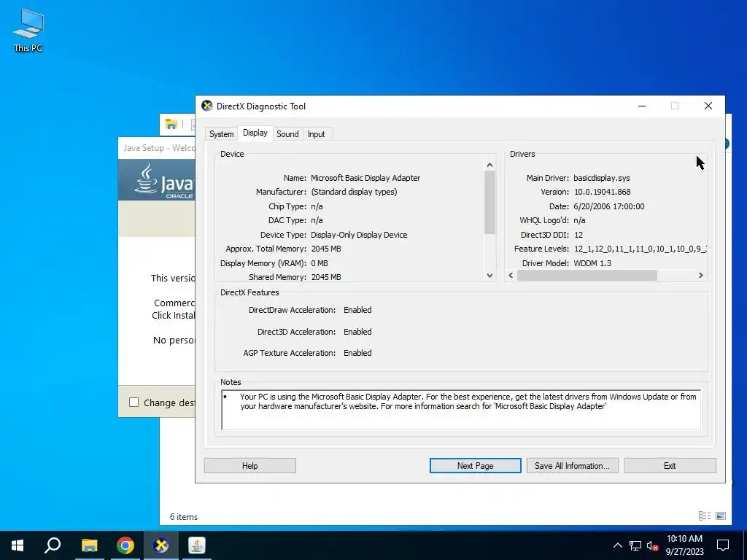747x560 pixels.
Task: Click Save All Information button
Action: tap(572, 466)
